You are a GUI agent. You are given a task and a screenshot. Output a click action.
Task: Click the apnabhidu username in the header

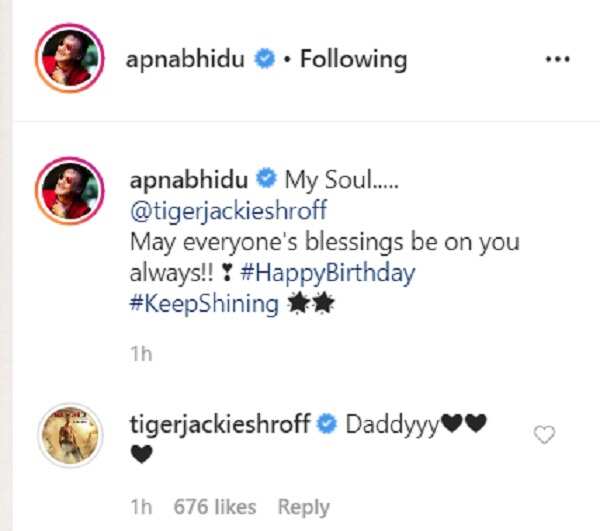coord(187,59)
